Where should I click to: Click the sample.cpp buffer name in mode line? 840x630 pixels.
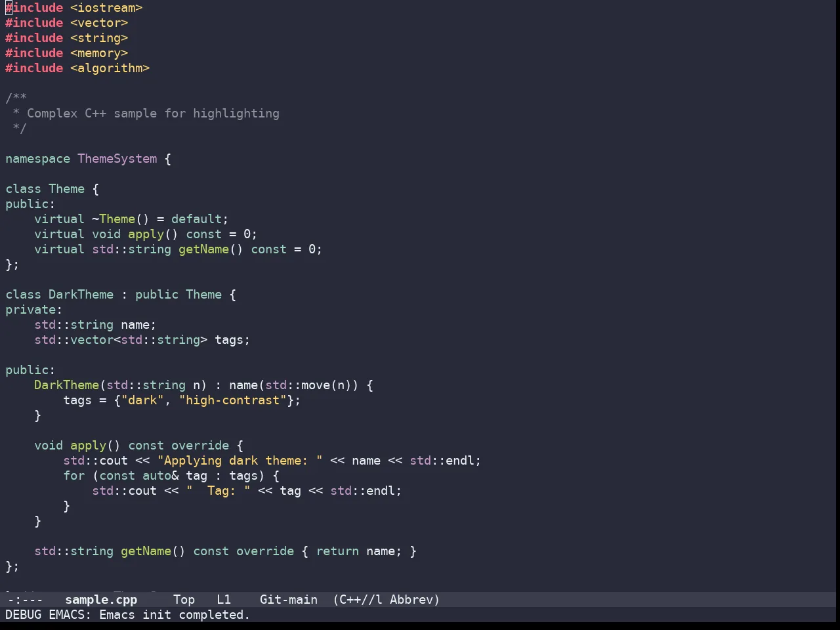coord(101,599)
